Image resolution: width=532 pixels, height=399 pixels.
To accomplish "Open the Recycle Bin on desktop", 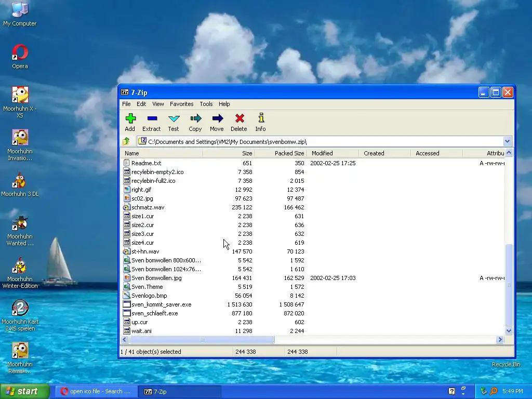I will (506, 364).
